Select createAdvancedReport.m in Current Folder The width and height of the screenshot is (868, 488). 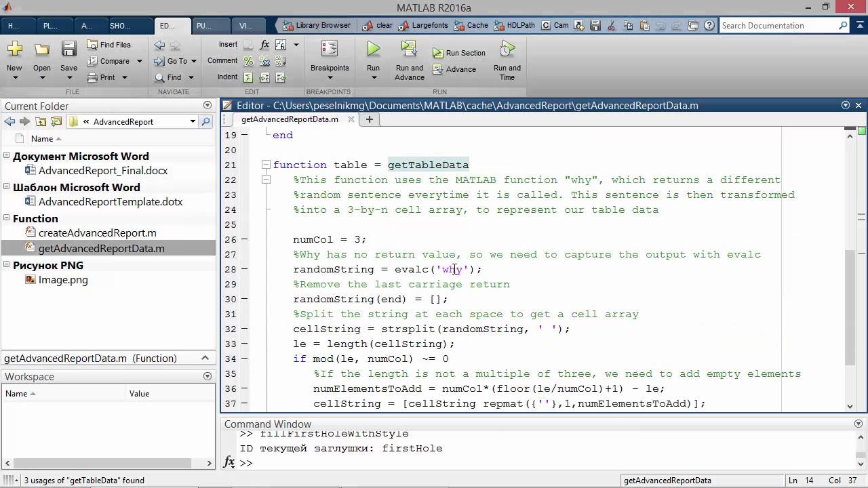point(97,233)
